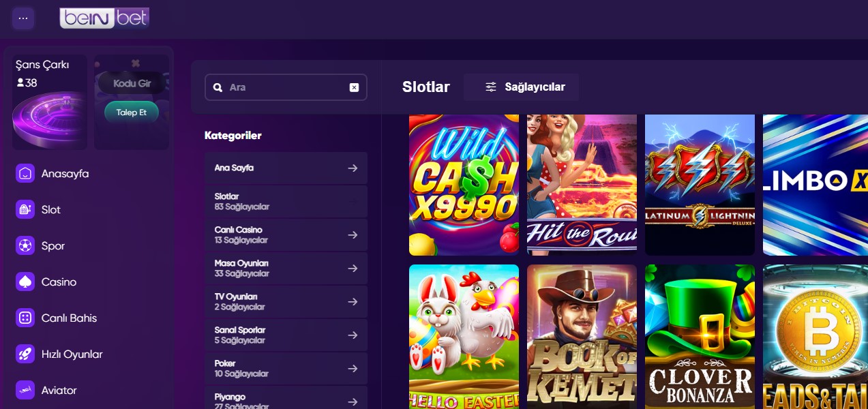Open the Wild Cash X9990 game thumbnail
This screenshot has height=409, width=868.
pos(464,184)
